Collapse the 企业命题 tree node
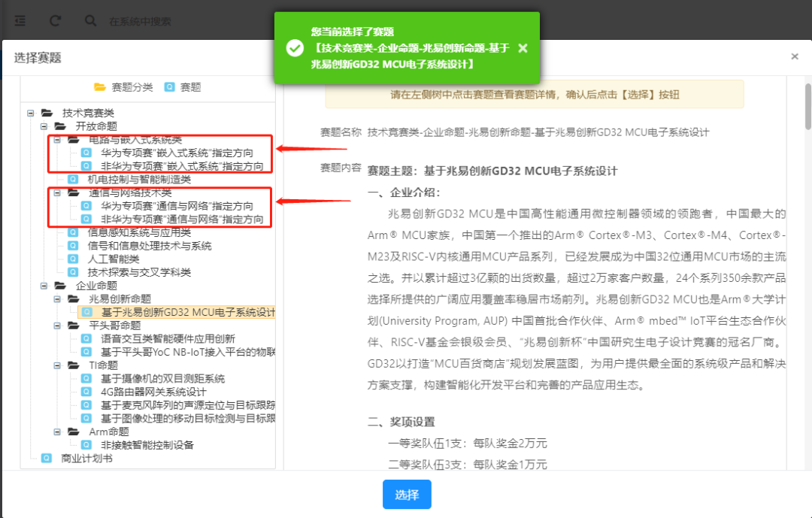The height and width of the screenshot is (518, 812). pos(44,286)
